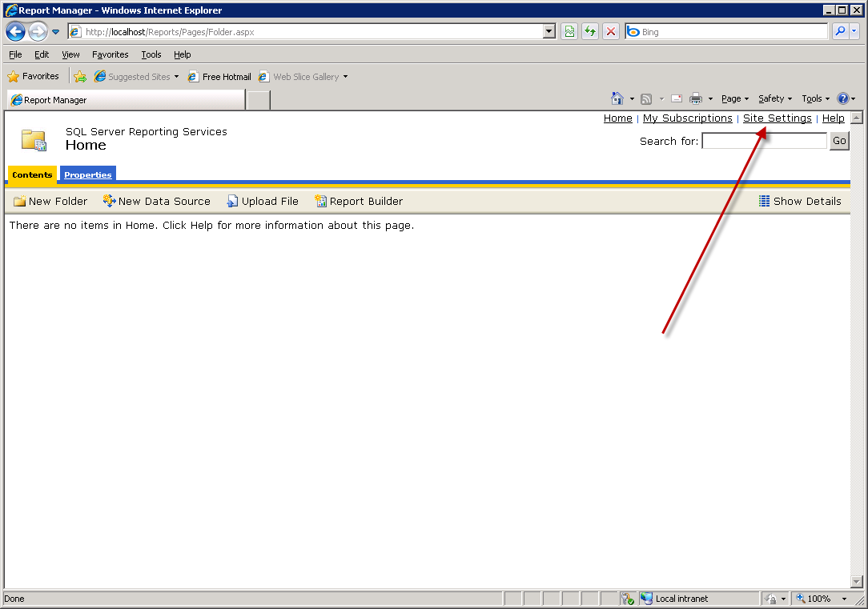Switch to the Properties tab
The width and height of the screenshot is (868, 609).
coord(88,174)
